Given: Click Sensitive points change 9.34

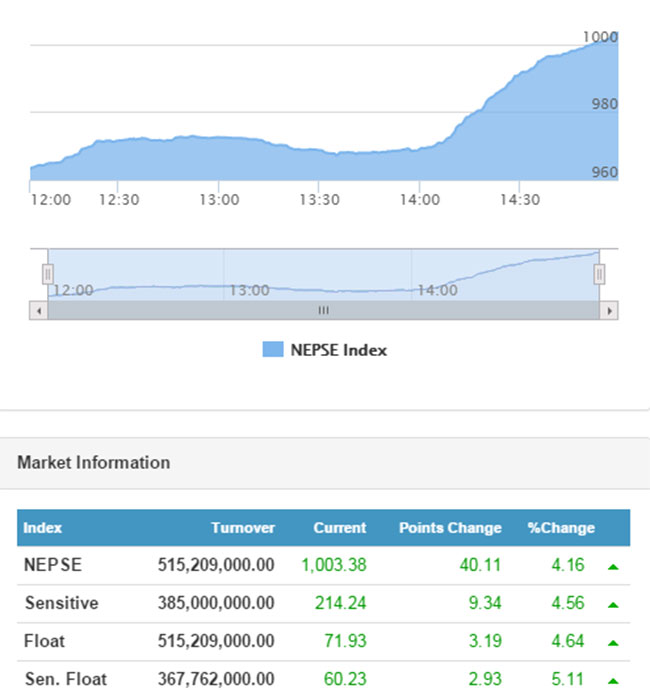Looking at the screenshot, I should (x=485, y=603).
